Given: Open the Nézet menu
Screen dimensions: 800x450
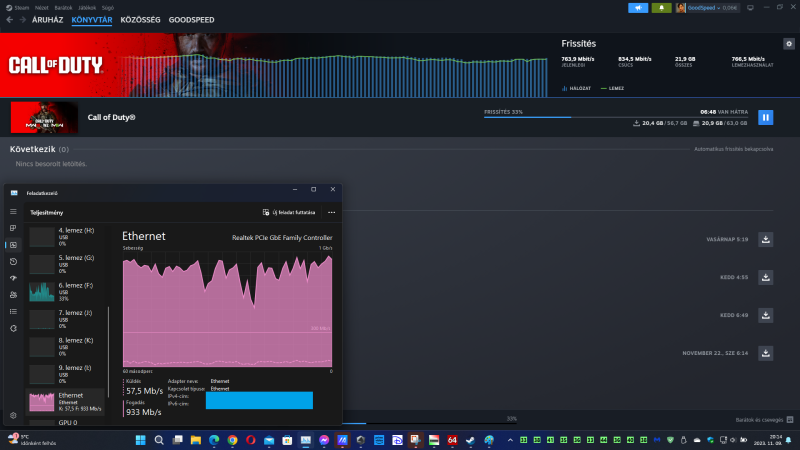Looking at the screenshot, I should (x=41, y=8).
